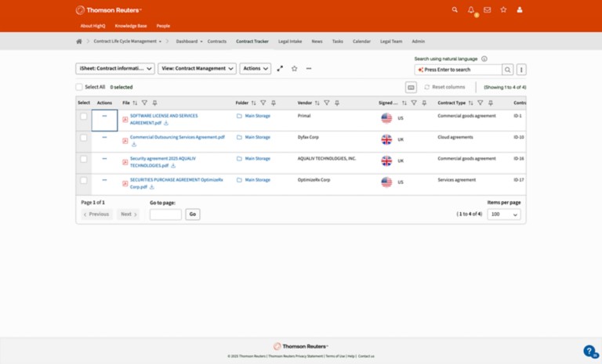Open the user profile icon
Screen dimensions: 602x364
520,10
